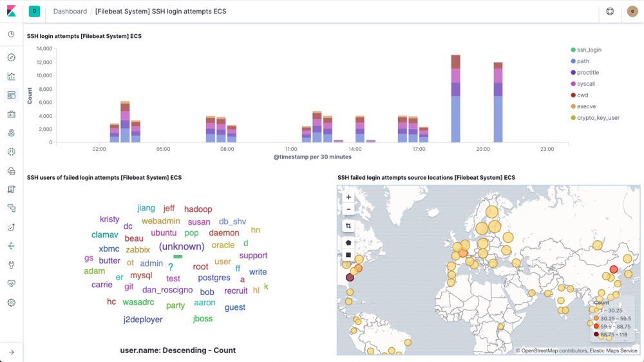Open the help lifebuoy icon
This screenshot has height=362, width=644.
coord(610,12)
